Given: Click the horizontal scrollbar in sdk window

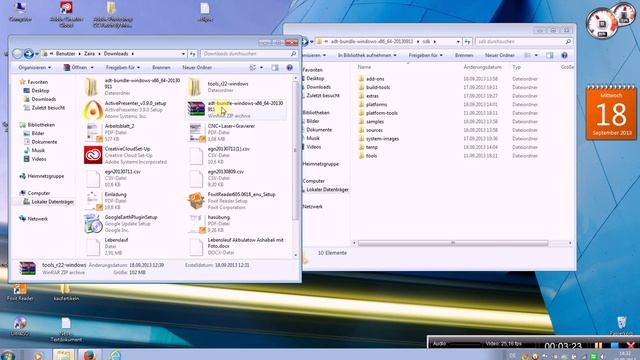Looking at the screenshot, I should (453, 243).
